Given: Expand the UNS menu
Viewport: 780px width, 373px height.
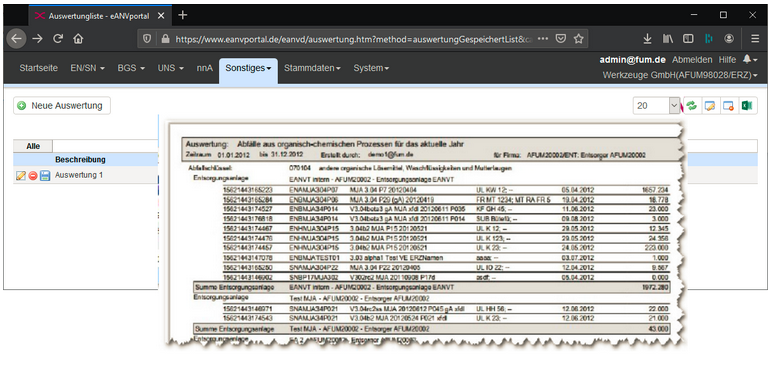Looking at the screenshot, I should click(x=171, y=68).
